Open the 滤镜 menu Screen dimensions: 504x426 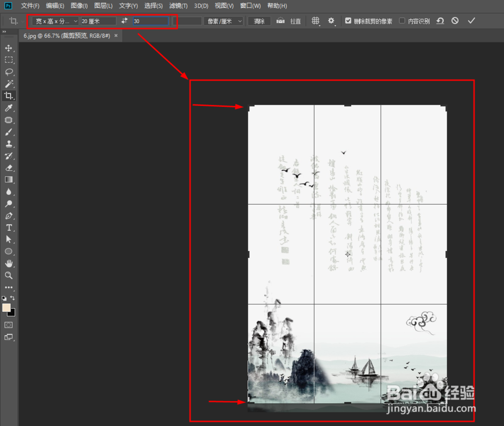[178, 6]
